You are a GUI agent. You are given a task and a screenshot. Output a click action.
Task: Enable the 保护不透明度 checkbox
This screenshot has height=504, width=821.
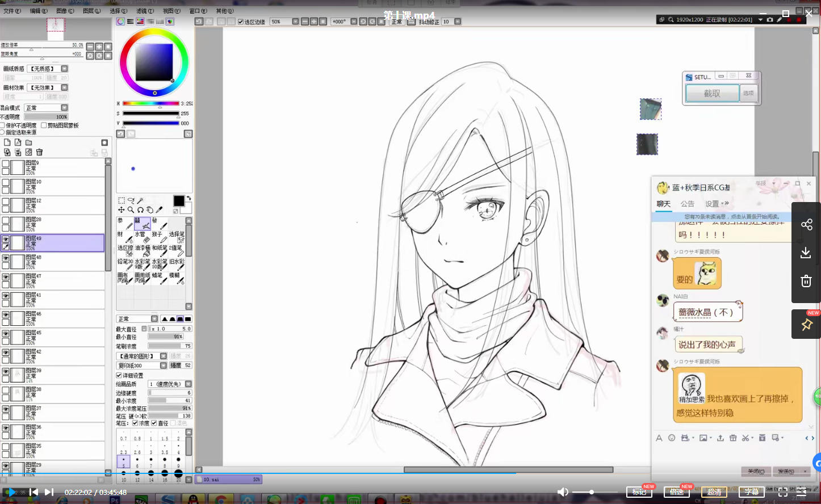[3, 125]
